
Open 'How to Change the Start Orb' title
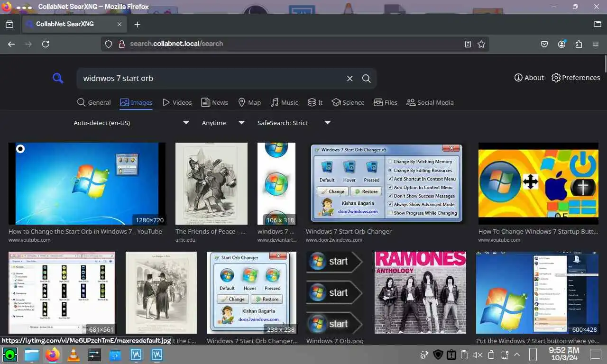coord(85,232)
